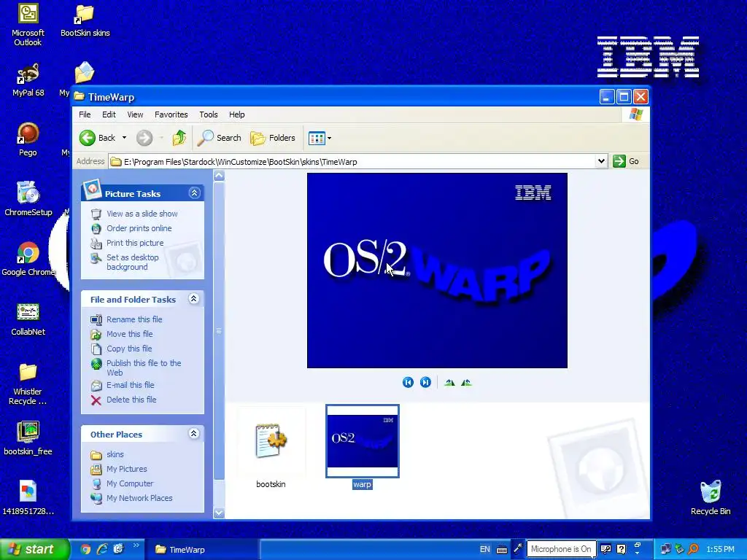Expand the address bar dropdown
This screenshot has width=747, height=560.
point(601,161)
